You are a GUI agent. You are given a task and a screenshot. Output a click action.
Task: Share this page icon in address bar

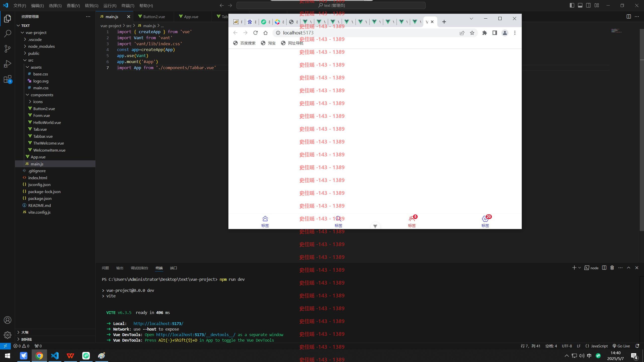click(462, 33)
